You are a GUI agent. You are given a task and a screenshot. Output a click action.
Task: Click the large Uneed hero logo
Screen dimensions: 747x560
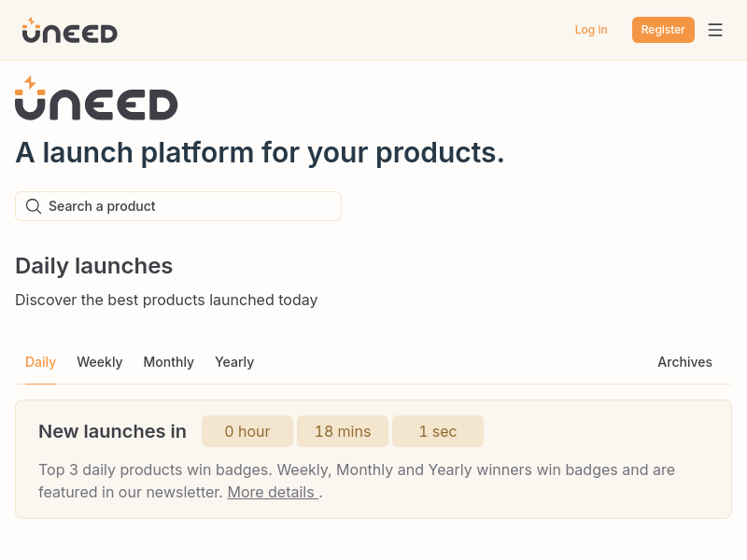pyautogui.click(x=96, y=98)
